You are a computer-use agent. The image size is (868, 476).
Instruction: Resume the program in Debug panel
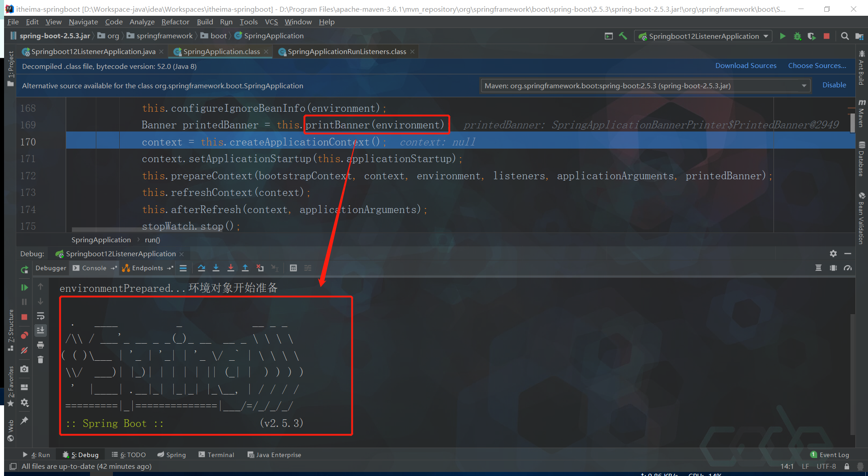[24, 287]
